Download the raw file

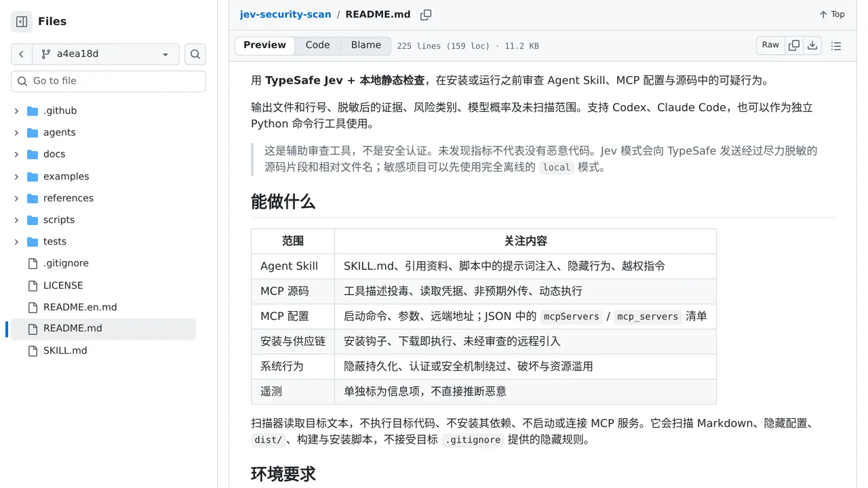pyautogui.click(x=812, y=45)
